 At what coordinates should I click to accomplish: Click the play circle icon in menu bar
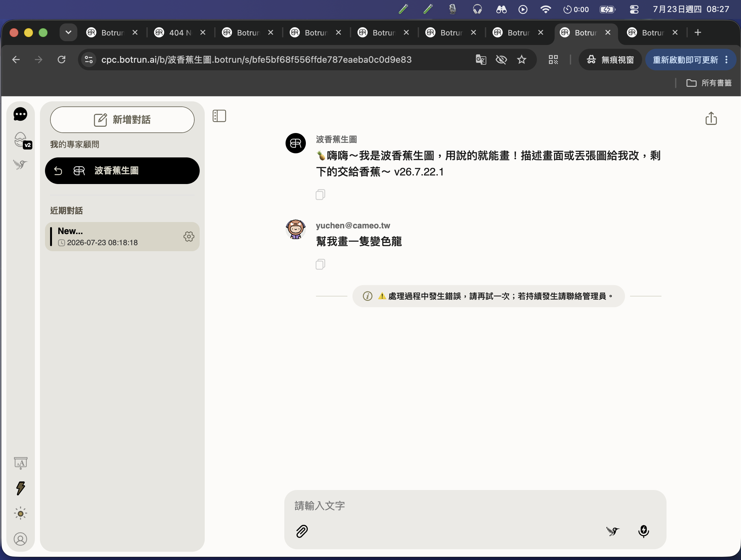point(523,9)
